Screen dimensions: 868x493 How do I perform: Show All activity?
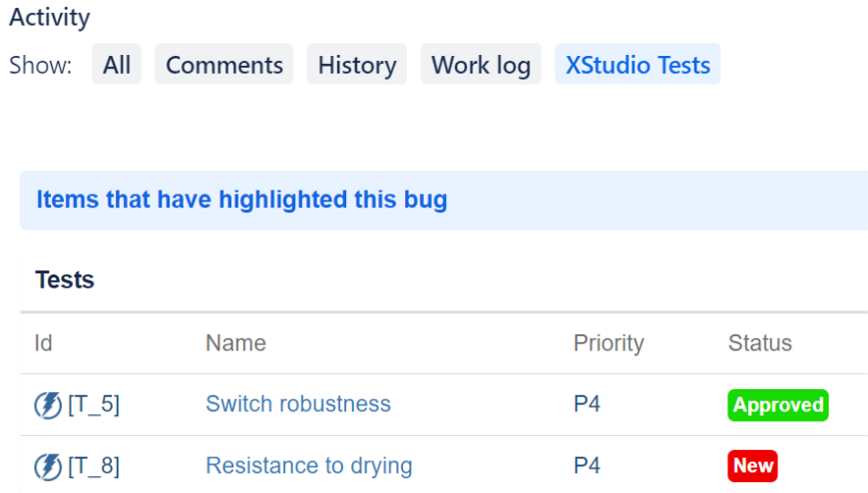(117, 65)
